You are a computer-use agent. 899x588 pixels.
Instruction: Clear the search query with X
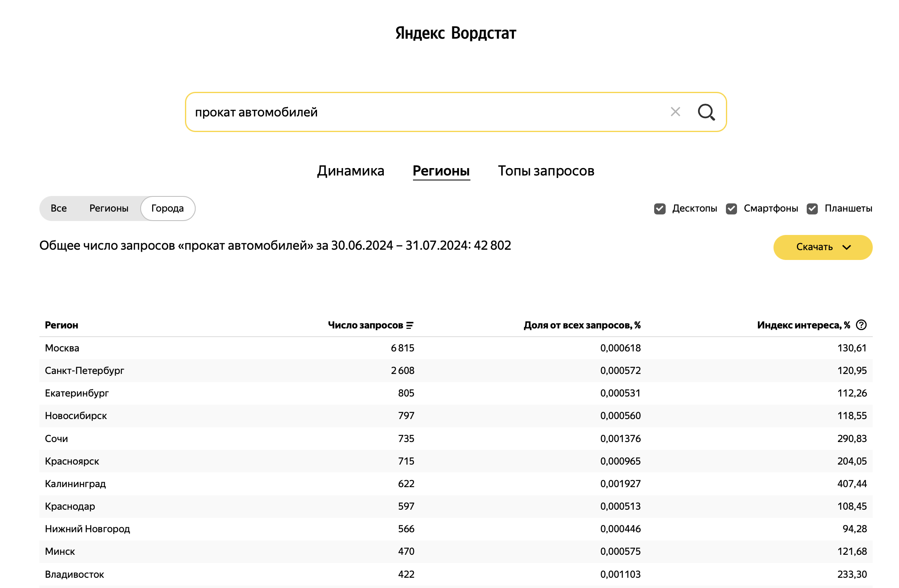pos(675,112)
